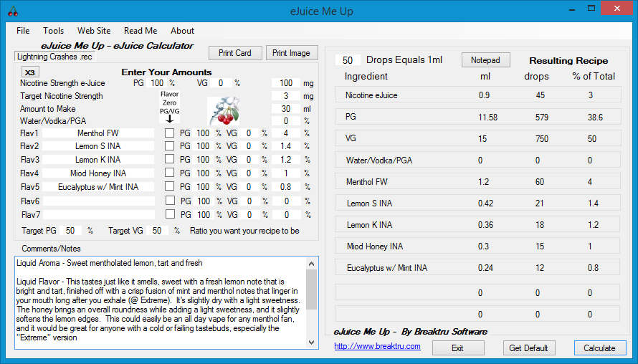
Task: Toggle zero PG/VG checkbox for Flav2 Lemon S INA
Action: click(170, 145)
